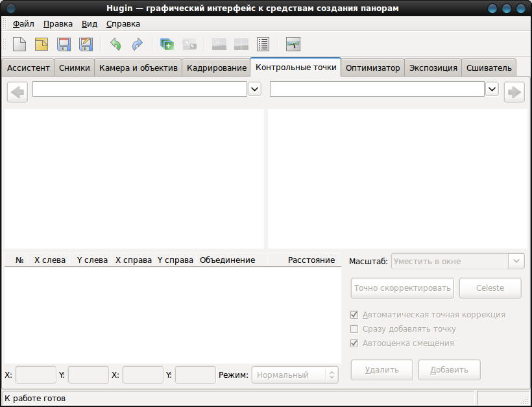Expand the right image selection dropdown

[x=492, y=90]
